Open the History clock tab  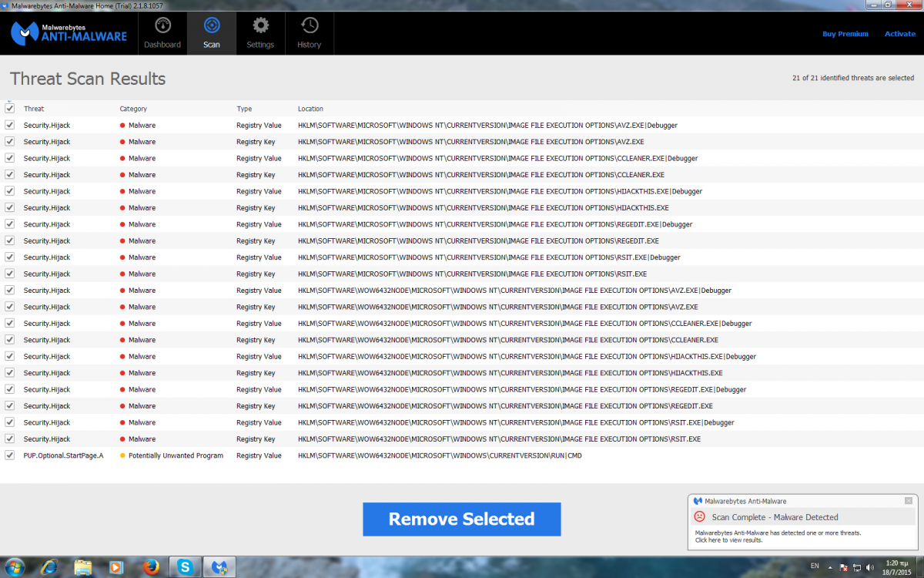pyautogui.click(x=310, y=33)
